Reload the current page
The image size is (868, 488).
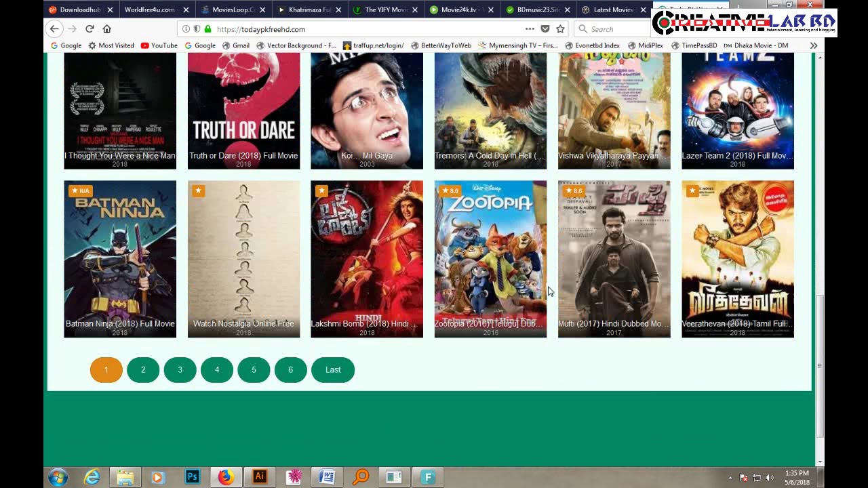(89, 28)
